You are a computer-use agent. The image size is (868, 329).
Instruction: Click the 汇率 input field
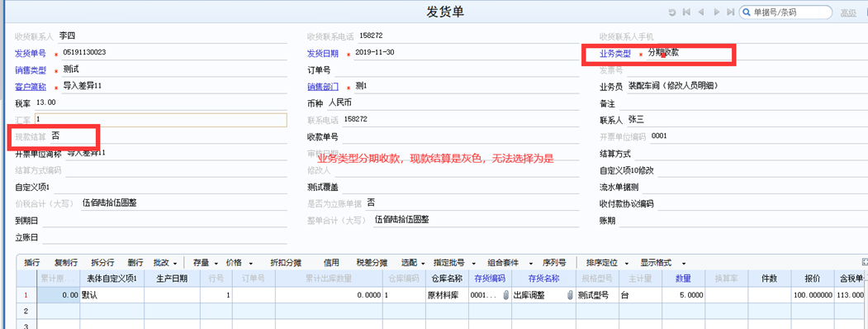click(160, 120)
